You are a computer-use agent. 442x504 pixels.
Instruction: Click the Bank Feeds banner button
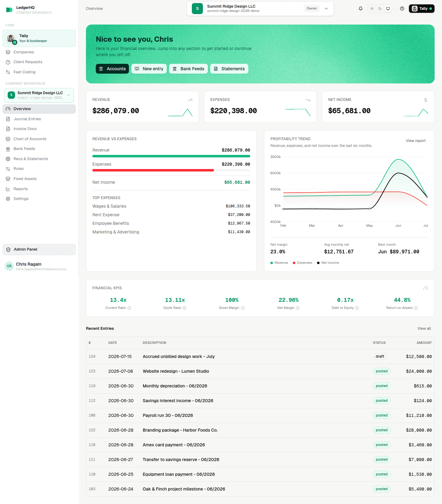point(188,69)
